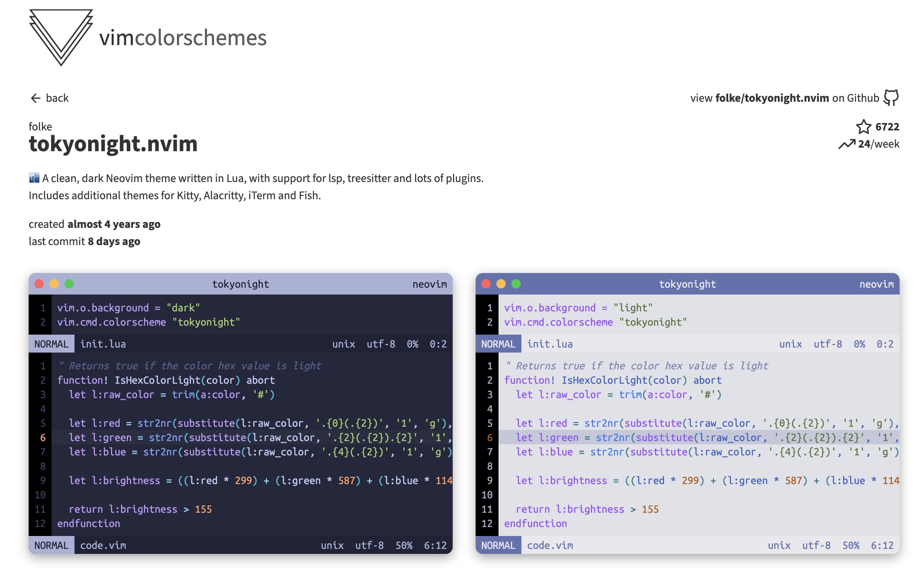This screenshot has height=579, width=924.
Task: Click 6:12 position in light preview status
Action: [x=882, y=545]
